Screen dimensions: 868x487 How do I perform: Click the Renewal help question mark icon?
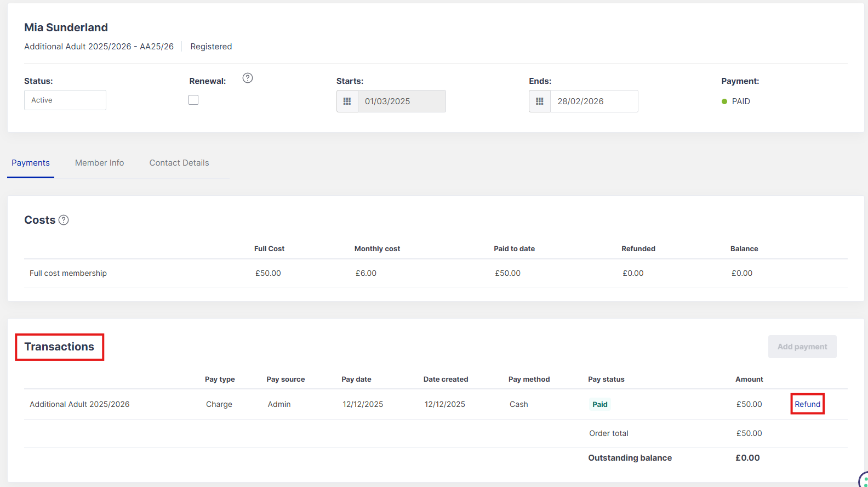(248, 78)
